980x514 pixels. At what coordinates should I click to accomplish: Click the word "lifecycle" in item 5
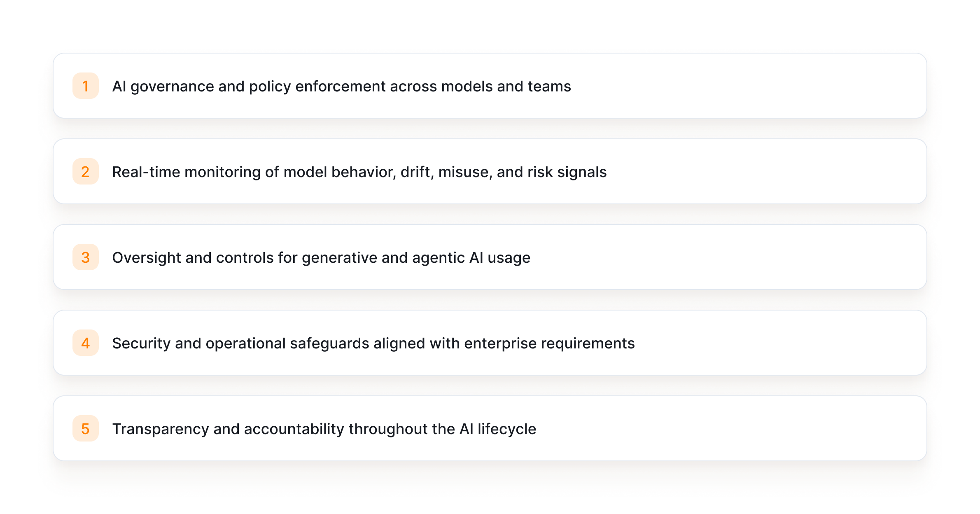pos(506,429)
